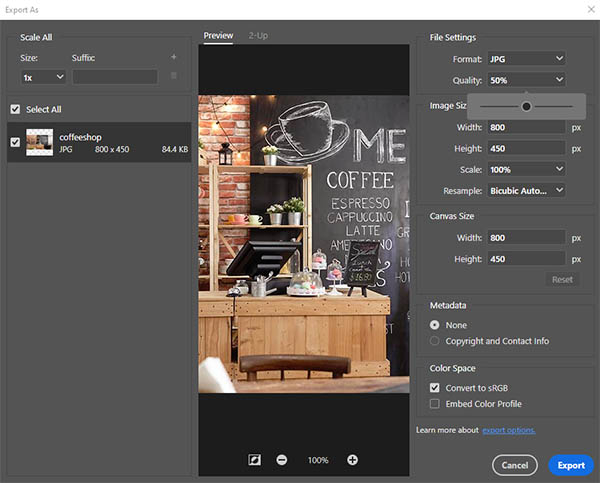Uncheck the coffeeshop asset checkbox
This screenshot has height=483, width=600.
[x=15, y=143]
